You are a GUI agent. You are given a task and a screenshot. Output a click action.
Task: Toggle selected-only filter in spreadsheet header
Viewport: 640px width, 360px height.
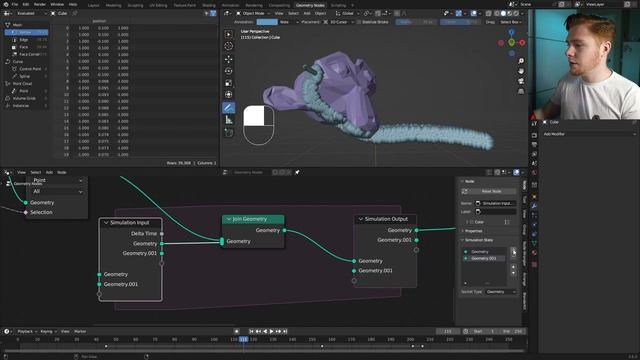click(206, 13)
